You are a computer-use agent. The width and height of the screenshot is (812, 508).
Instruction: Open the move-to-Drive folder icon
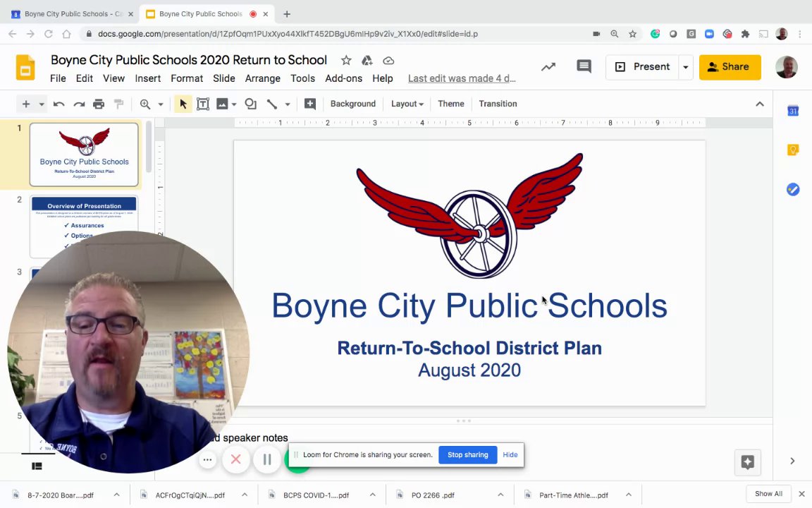point(367,61)
